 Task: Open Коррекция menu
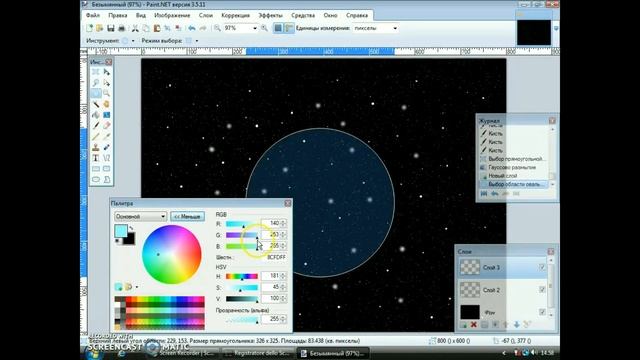[235, 16]
